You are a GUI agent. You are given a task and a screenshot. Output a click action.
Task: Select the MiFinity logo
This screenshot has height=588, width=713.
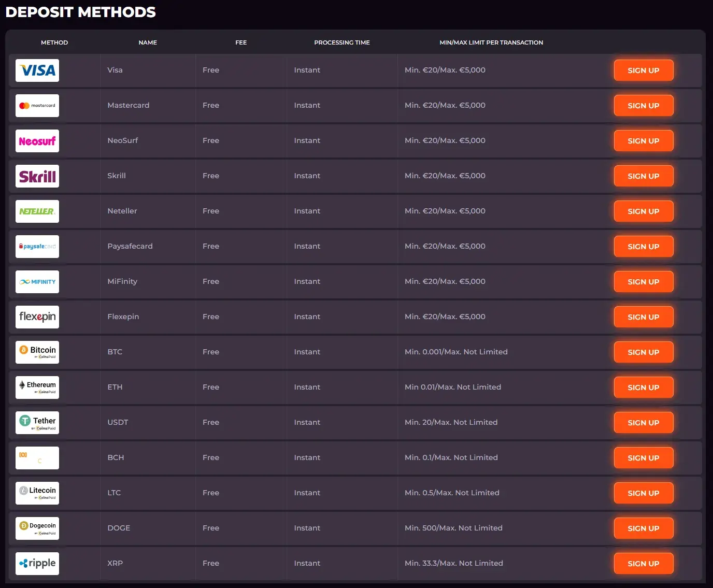pyautogui.click(x=37, y=282)
